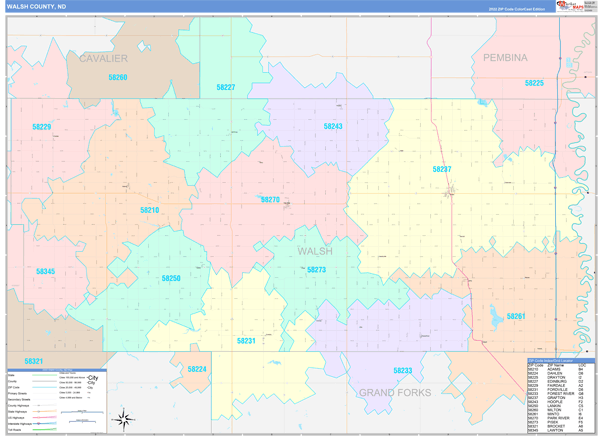Select ZIP code 58233 label
The height and width of the screenshot is (436, 600).
click(402, 371)
